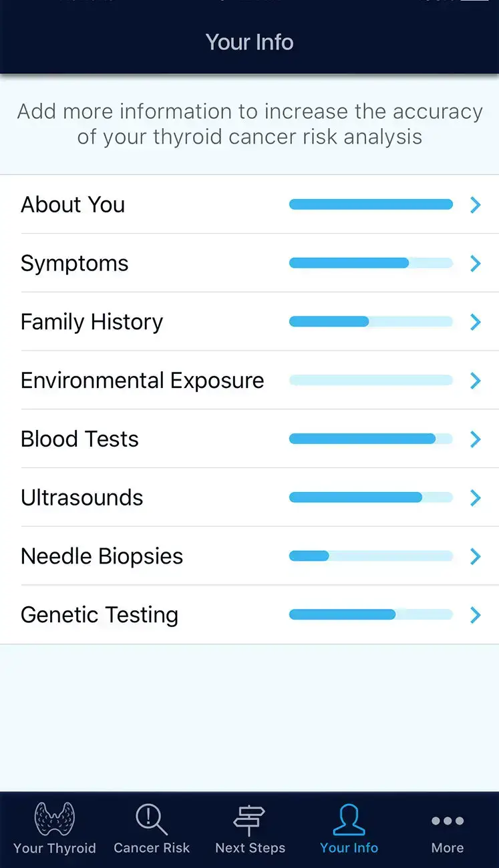Click the Blood Tests chevron
Image resolution: width=499 pixels, height=868 pixels.
pyautogui.click(x=476, y=439)
